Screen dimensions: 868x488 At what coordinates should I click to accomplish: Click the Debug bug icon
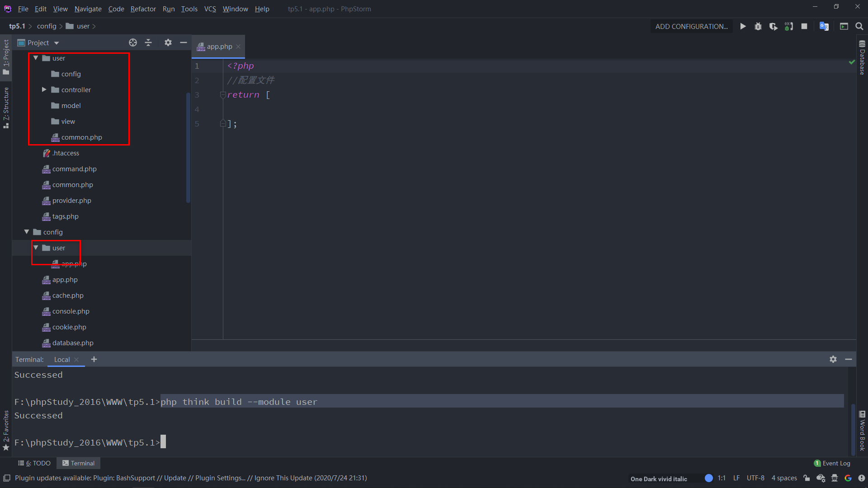tap(758, 26)
